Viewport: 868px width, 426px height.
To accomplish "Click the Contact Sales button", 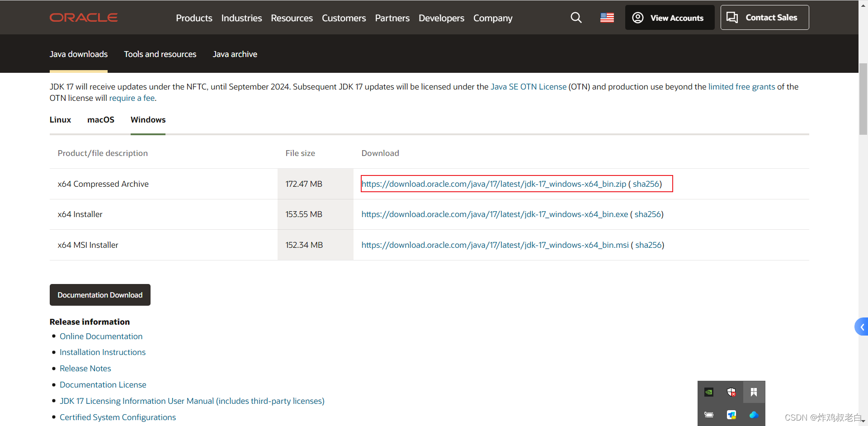I will [764, 18].
